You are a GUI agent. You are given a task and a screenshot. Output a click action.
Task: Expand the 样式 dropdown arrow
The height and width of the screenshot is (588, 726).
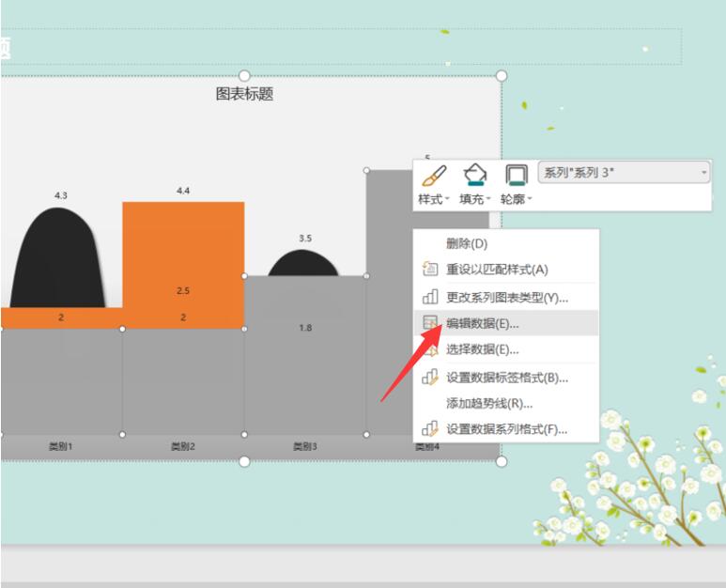[447, 199]
